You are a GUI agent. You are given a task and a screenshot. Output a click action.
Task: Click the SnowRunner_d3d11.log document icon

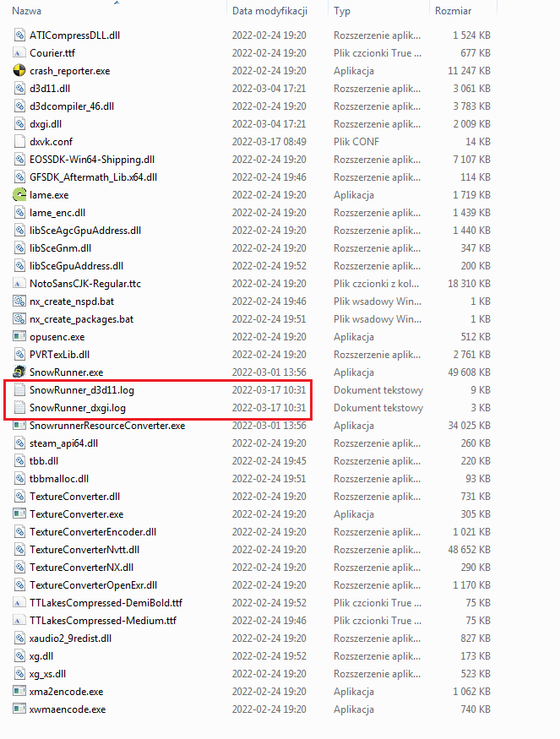tap(19, 389)
